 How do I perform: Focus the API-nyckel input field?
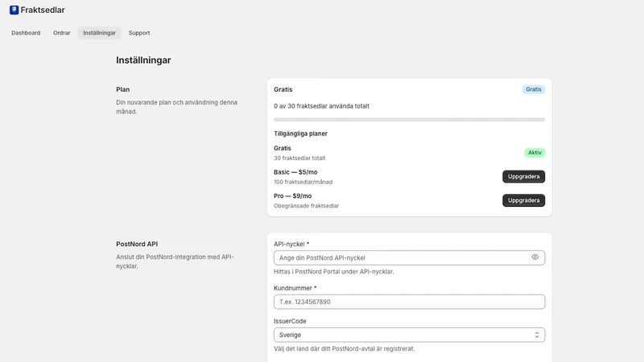(x=409, y=257)
